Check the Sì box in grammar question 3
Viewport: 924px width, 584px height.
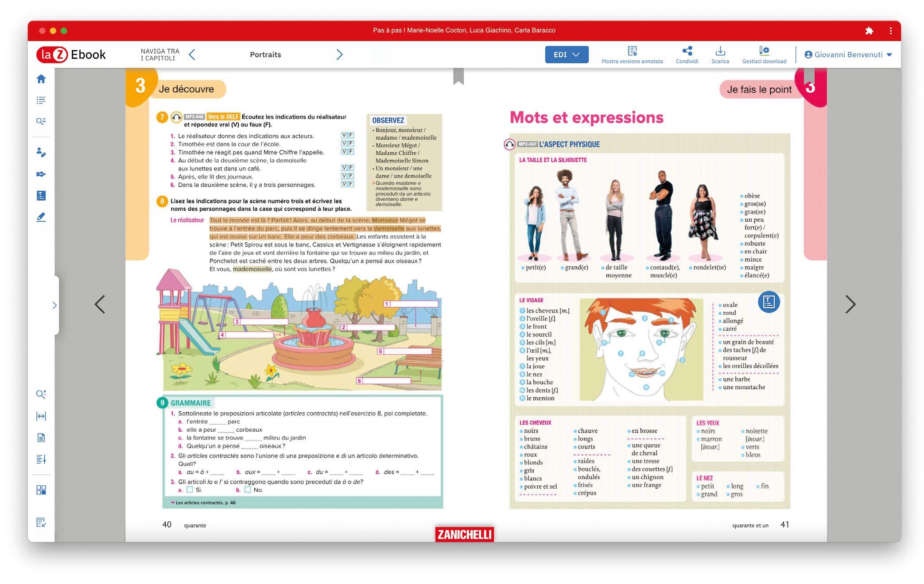190,490
